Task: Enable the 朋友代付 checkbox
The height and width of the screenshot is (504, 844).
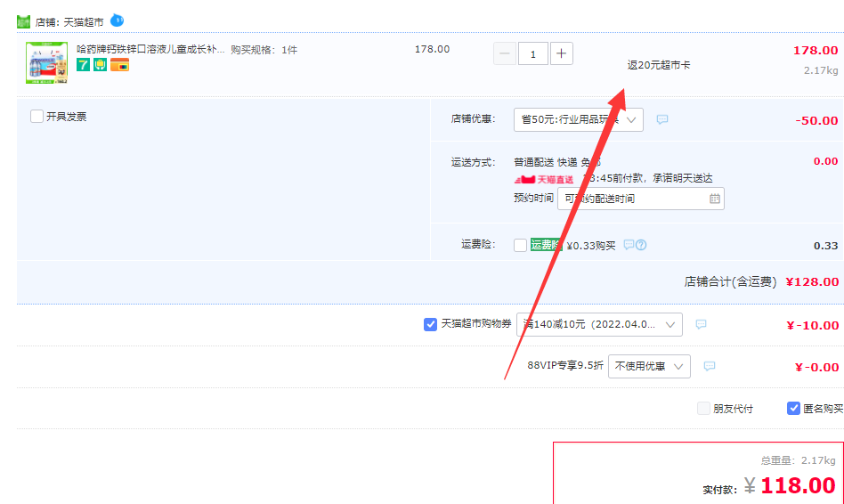Action: (703, 408)
